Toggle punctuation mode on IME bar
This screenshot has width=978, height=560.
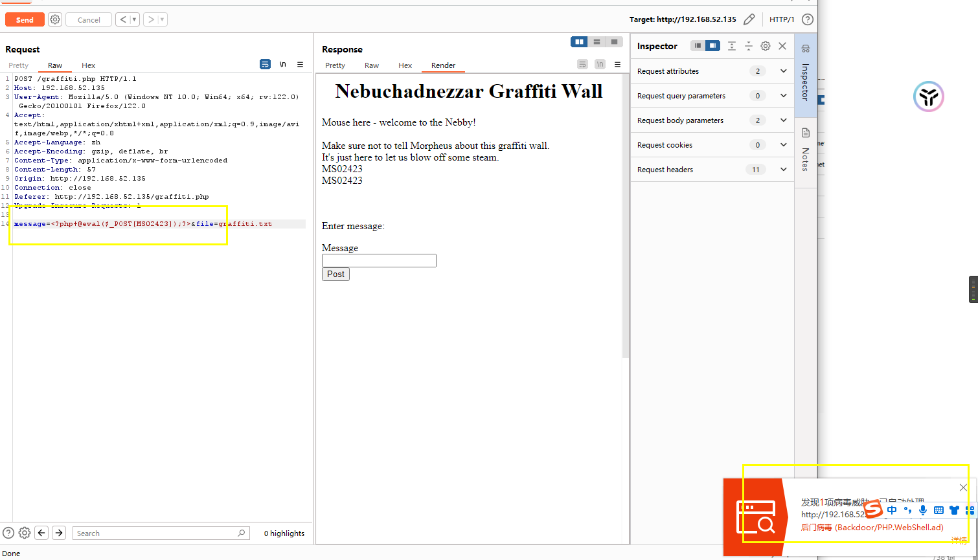[908, 510]
